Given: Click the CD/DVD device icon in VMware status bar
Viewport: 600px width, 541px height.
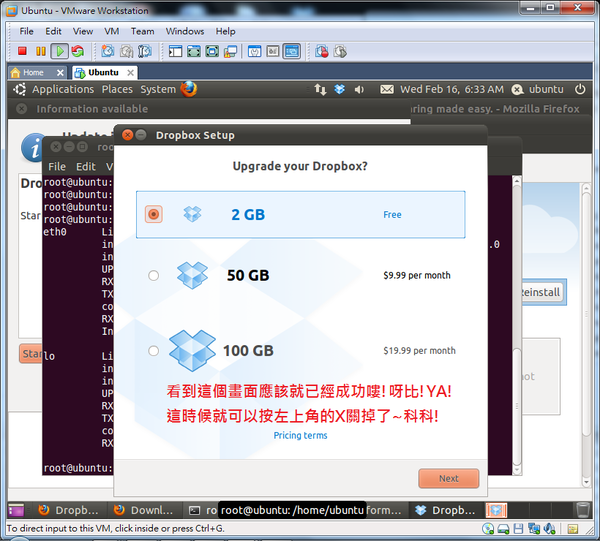Looking at the screenshot, I should coord(488,529).
